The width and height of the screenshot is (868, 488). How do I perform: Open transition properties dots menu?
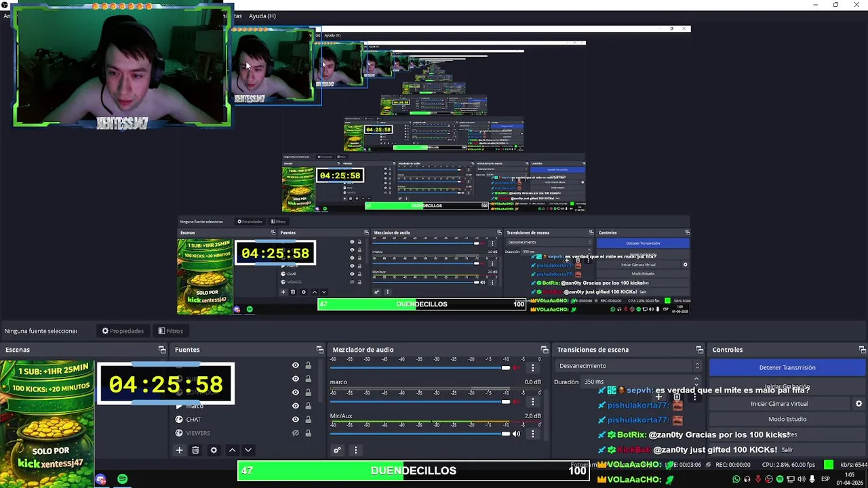click(694, 397)
